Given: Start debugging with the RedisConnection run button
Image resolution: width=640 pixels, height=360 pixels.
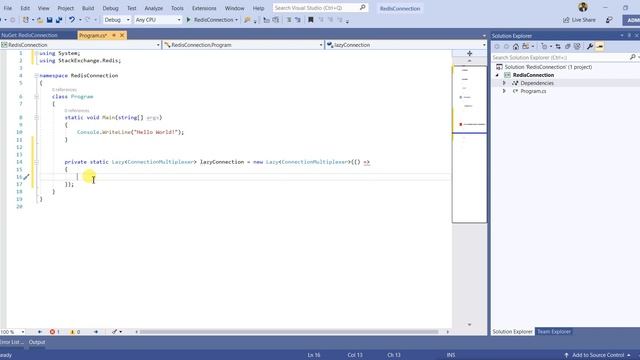Looking at the screenshot, I should (211, 20).
